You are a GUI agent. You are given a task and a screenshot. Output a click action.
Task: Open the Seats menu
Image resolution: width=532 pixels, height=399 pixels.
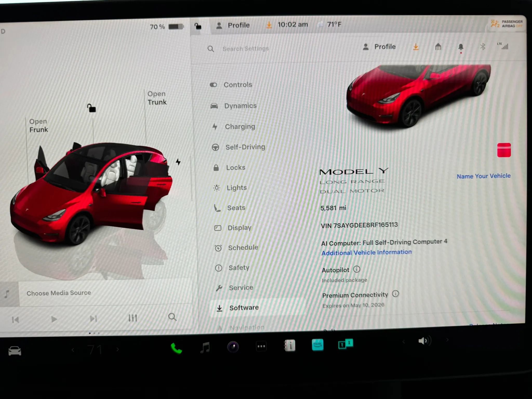[230, 208]
